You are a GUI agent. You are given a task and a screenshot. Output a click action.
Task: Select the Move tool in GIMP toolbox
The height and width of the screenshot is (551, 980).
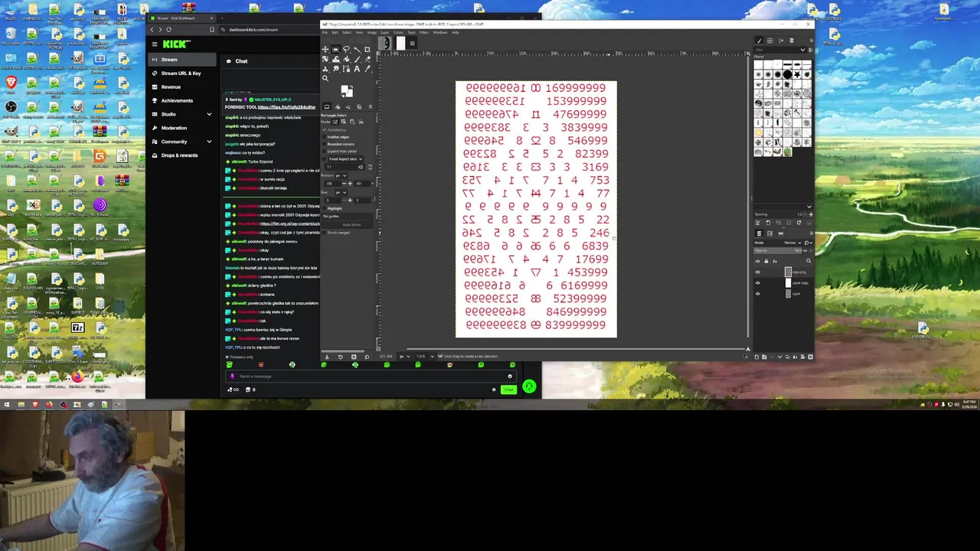[x=325, y=49]
